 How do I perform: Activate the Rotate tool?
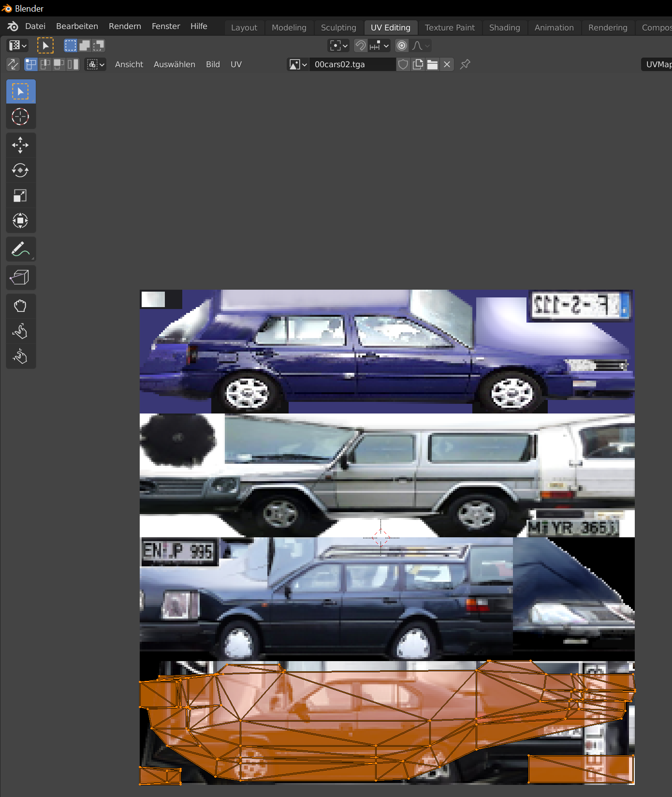point(21,170)
